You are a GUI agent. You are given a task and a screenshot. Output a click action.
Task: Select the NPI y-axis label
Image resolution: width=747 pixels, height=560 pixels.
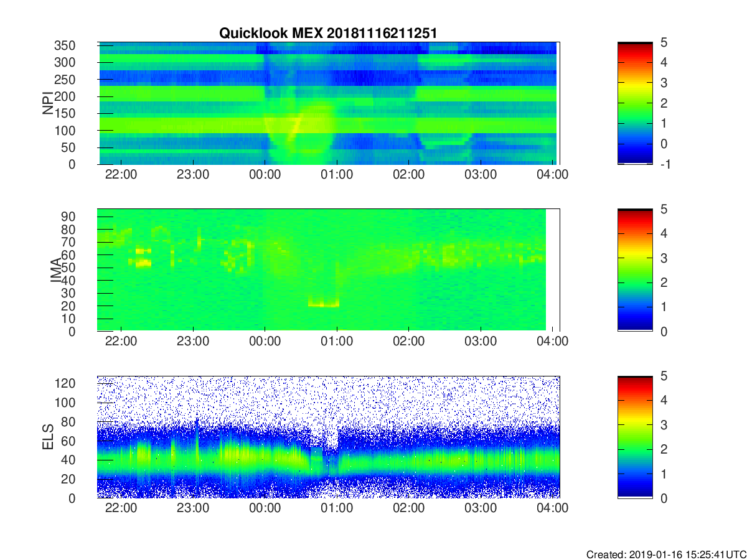[48, 103]
